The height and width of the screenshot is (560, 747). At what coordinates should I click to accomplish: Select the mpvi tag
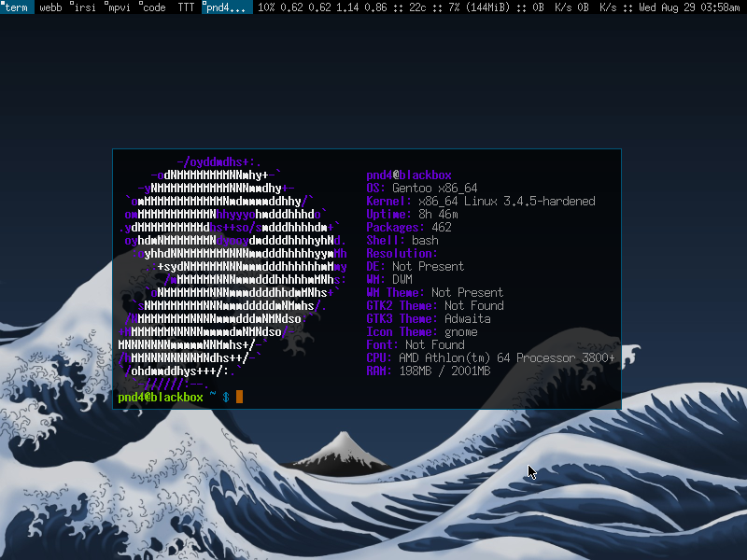point(119,7)
